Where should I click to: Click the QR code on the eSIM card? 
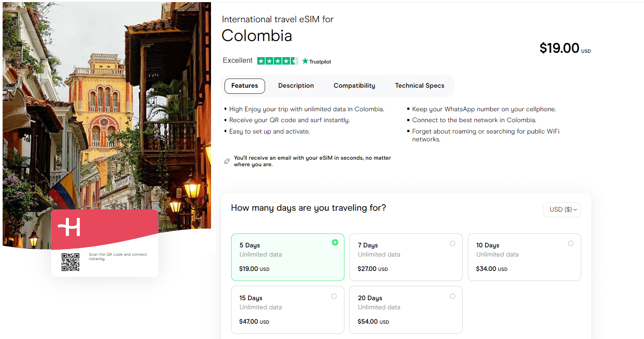[70, 262]
